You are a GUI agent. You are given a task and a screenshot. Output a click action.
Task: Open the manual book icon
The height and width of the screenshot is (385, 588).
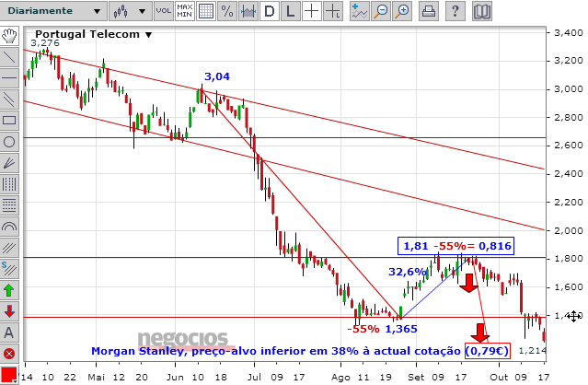click(482, 11)
